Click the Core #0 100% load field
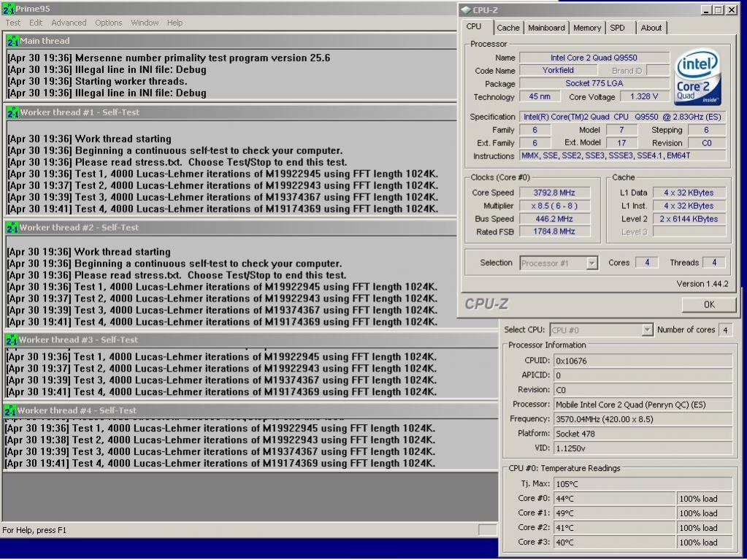Viewport: 747px width, 560px height. point(704,499)
